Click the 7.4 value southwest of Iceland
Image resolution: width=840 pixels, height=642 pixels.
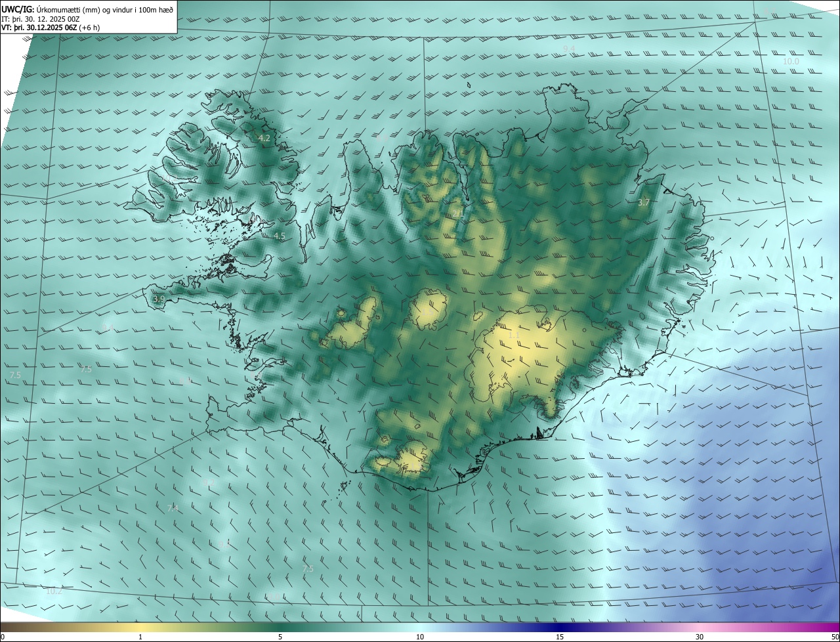pos(173,508)
